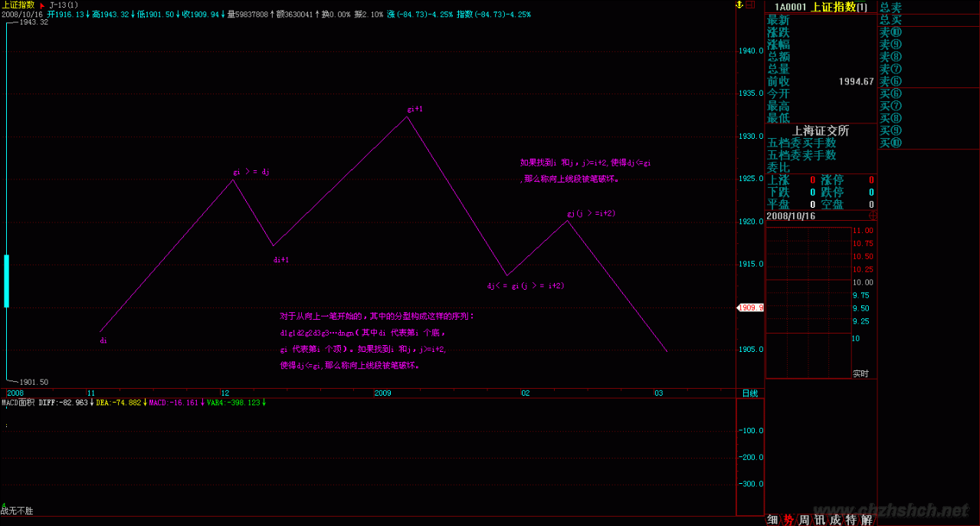
Task: Click the 1A0001 上证指数 stock header
Action: click(820, 7)
